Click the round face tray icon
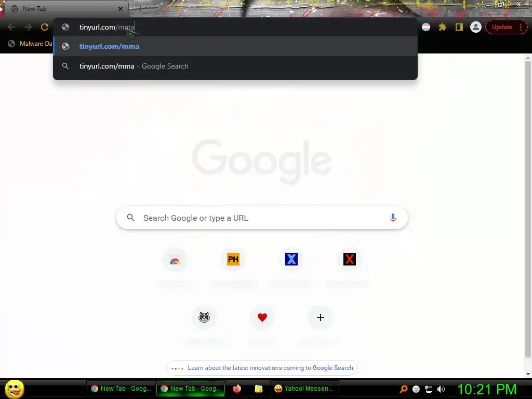Viewport: 532px width, 399px height. pyautogui.click(x=416, y=389)
